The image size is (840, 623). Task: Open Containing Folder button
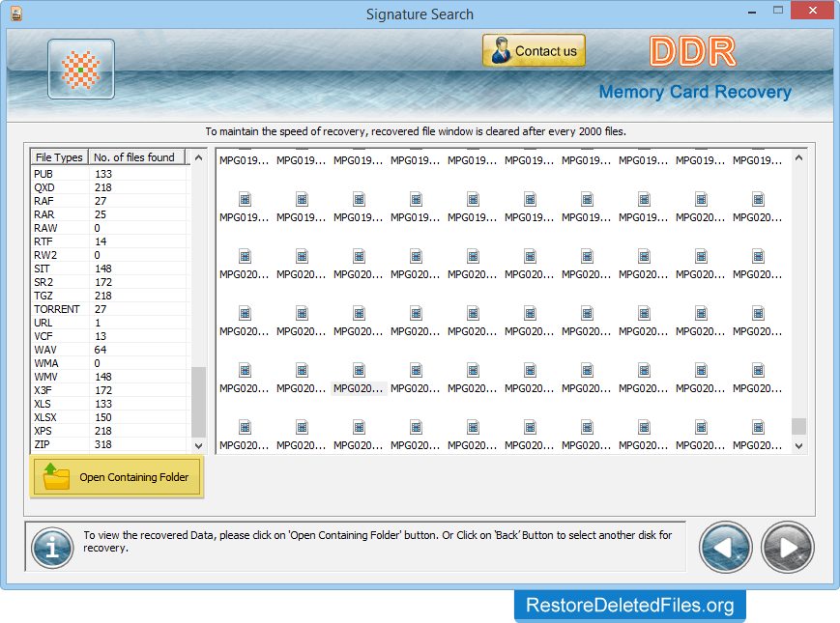click(117, 476)
